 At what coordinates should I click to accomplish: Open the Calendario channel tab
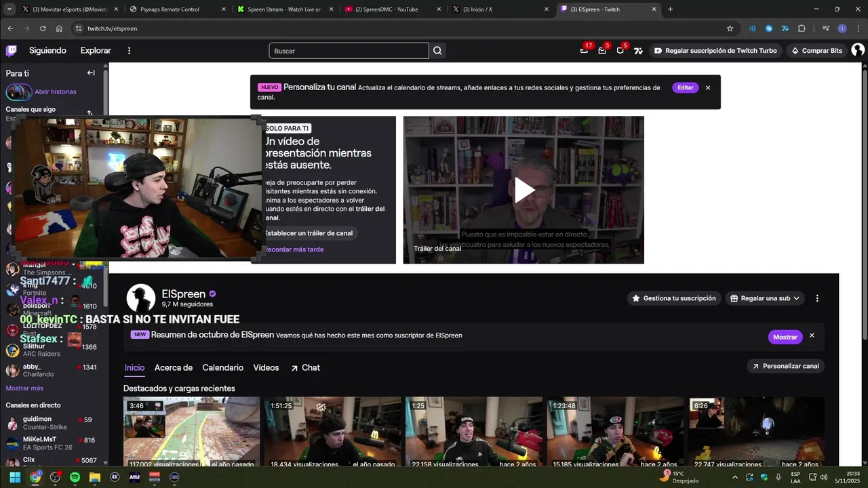coord(222,367)
